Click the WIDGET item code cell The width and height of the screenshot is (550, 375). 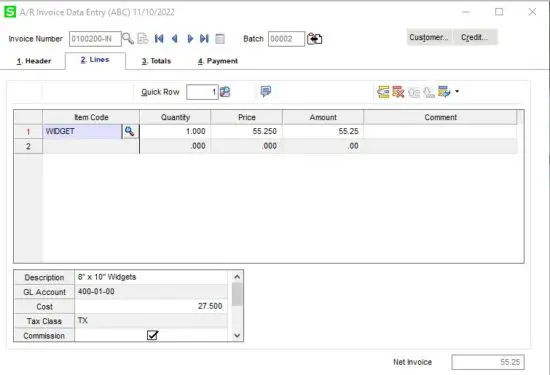click(x=82, y=132)
